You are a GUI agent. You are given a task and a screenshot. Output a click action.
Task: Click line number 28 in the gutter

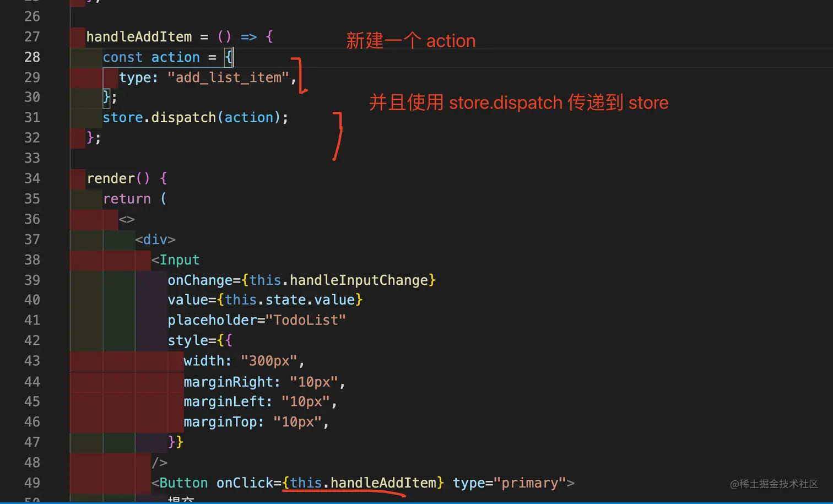(x=32, y=57)
